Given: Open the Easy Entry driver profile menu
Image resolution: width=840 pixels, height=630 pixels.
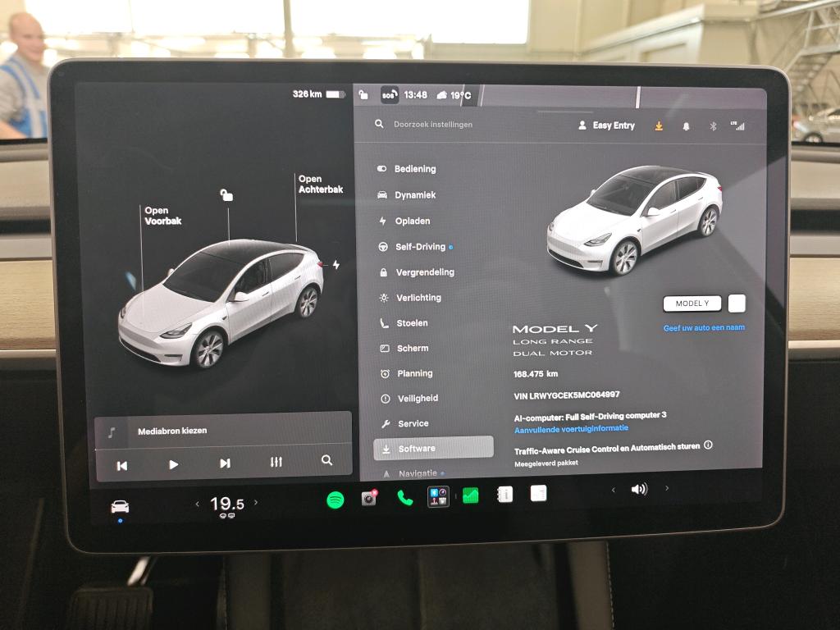Looking at the screenshot, I should (x=606, y=126).
